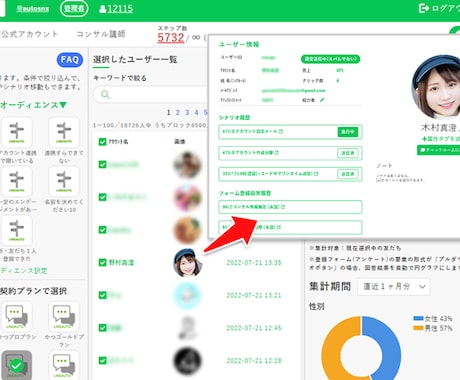Screen dimensions: 460x380
Task: Click the pencil edit icon beside 紹介者
Action: [322, 100]
